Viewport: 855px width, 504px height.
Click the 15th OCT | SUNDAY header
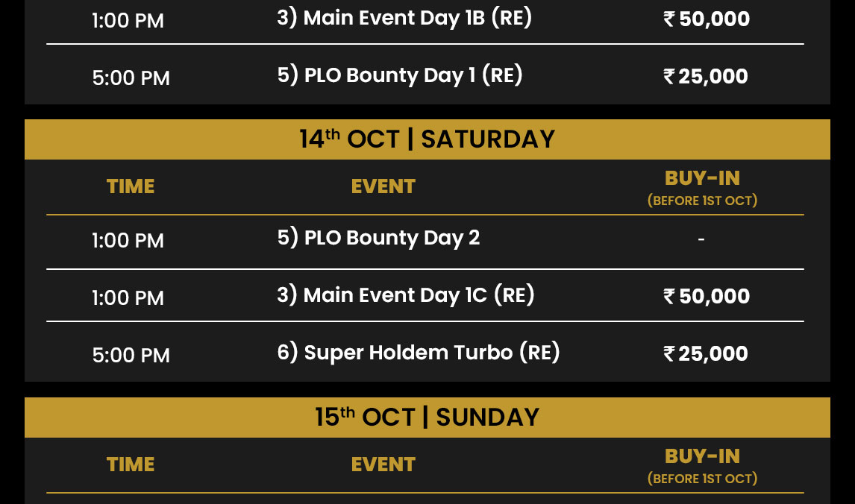coord(427,418)
